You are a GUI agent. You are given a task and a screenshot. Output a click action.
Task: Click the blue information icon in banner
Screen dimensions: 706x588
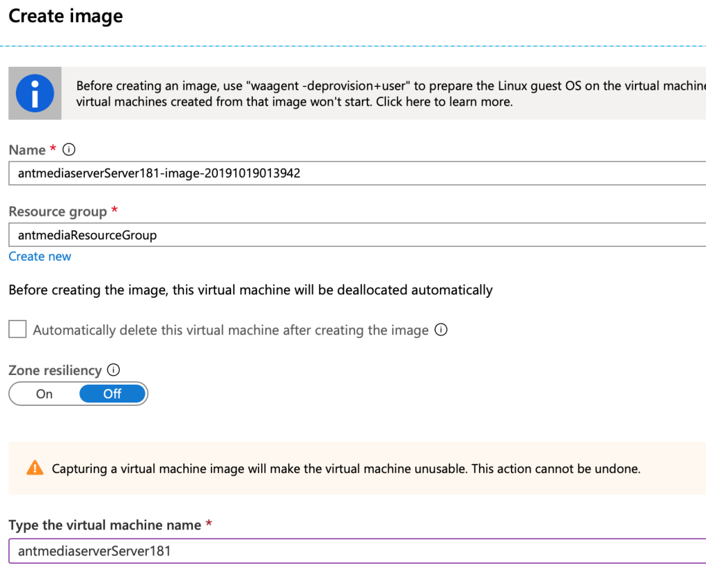[x=34, y=93]
